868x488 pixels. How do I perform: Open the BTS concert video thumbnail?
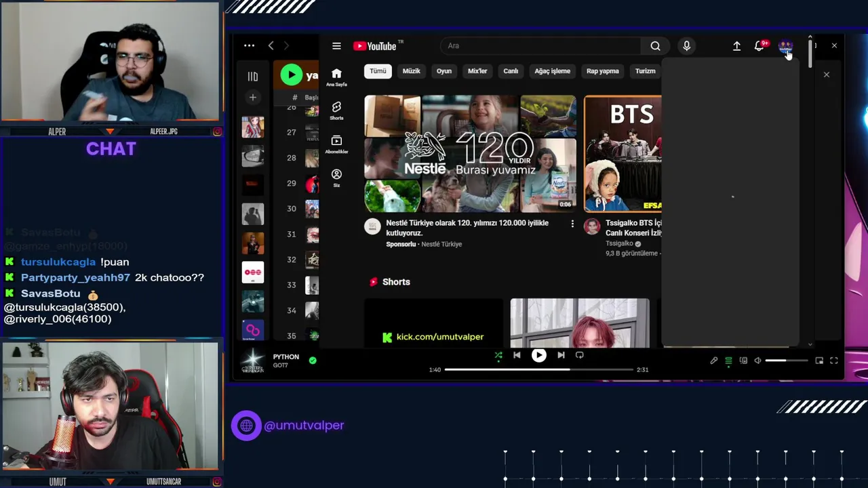point(623,154)
